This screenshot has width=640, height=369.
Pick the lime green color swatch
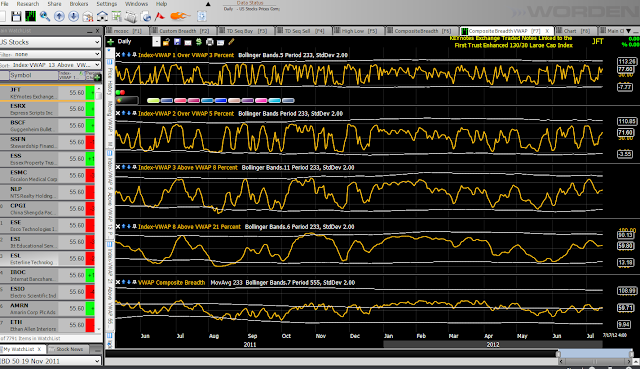click(153, 100)
